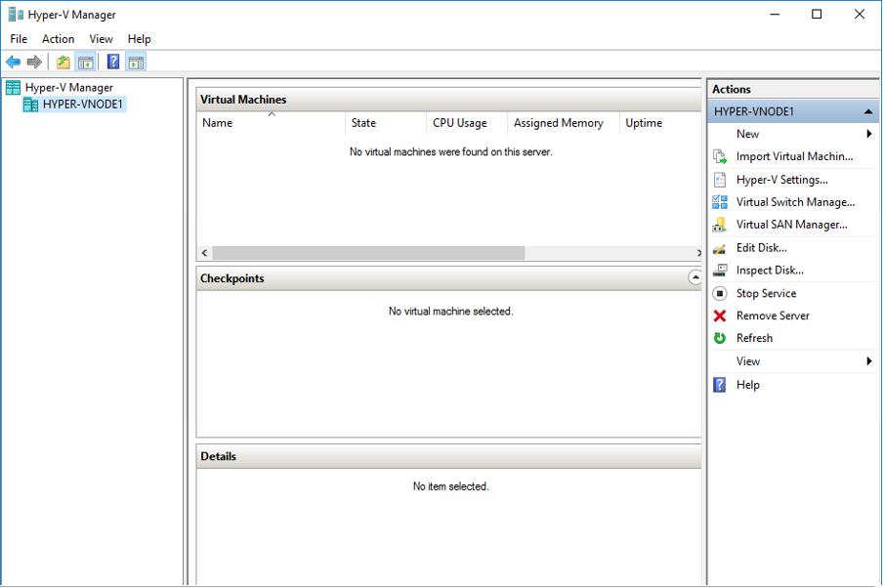Click the Back arrow toolbar icon
The width and height of the screenshot is (884, 588).
tap(13, 62)
